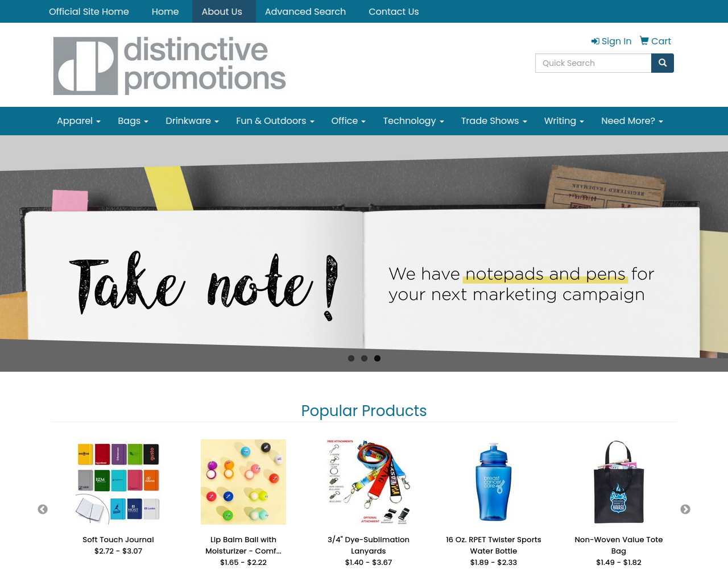Select the third carousel slide dot
Viewport: 728px width, 582px height.
(x=377, y=358)
